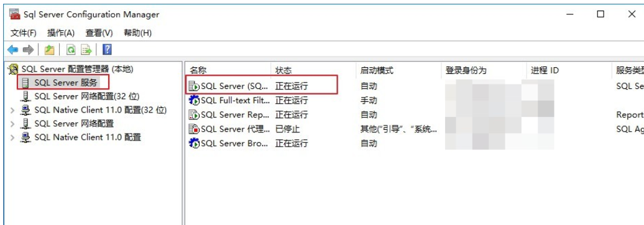Screen dimensions: 644x225
Task: Click the SQL Full-text Filter service icon
Action: click(x=194, y=101)
